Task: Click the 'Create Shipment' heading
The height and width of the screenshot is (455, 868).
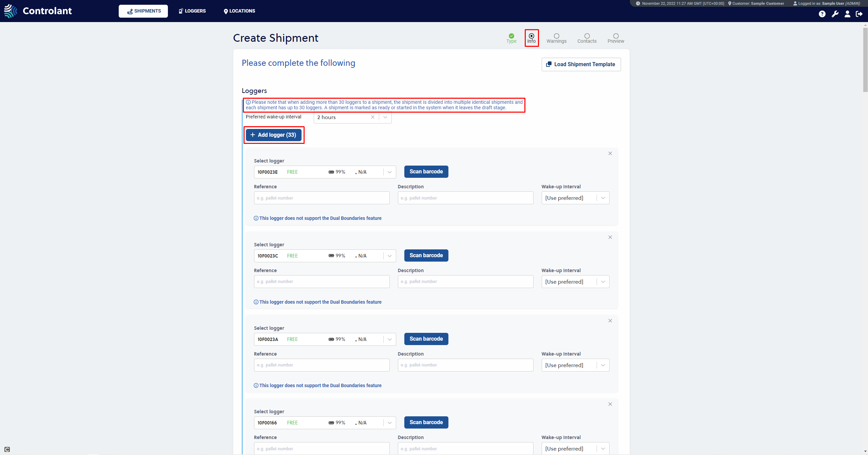Action: coord(275,38)
